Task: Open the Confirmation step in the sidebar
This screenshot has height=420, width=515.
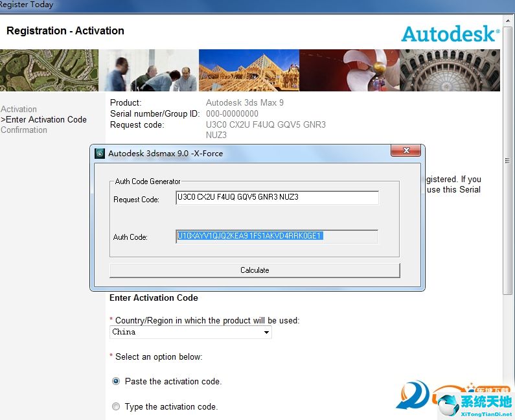Action: tap(24, 130)
